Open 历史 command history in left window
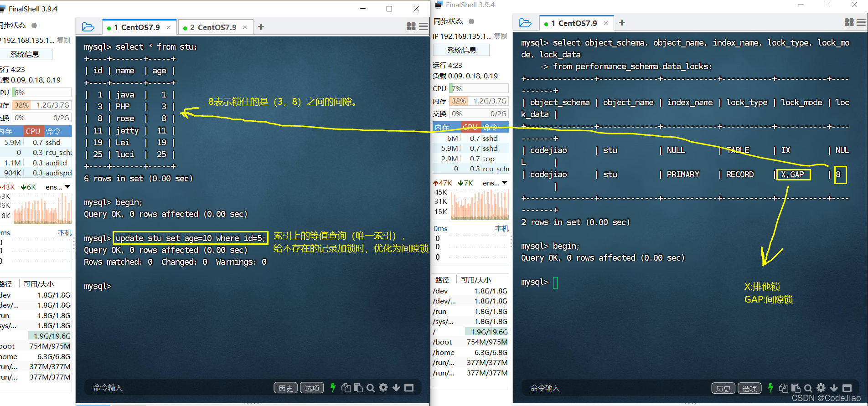This screenshot has width=868, height=406. point(285,388)
